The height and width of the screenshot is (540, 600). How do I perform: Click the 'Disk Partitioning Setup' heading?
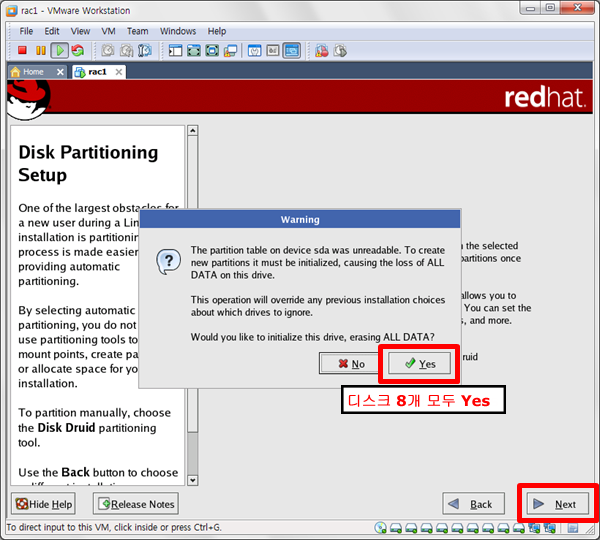[88, 163]
